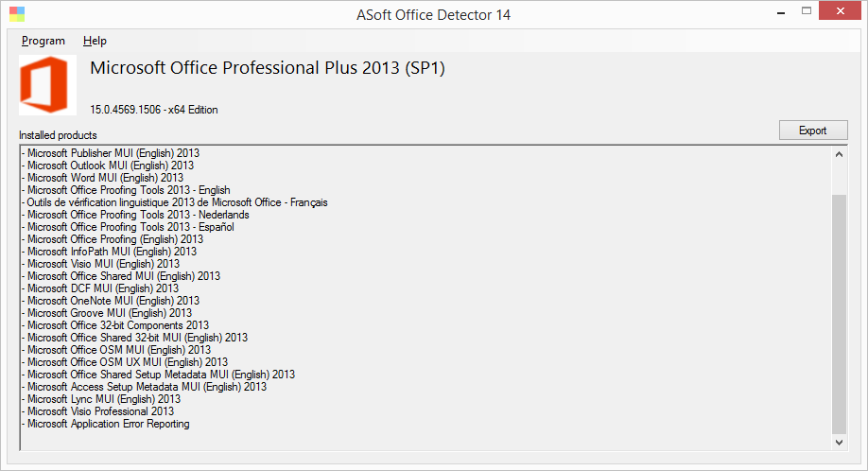Click the scrollbar down arrow
Image resolution: width=868 pixels, height=471 pixels.
[x=840, y=442]
